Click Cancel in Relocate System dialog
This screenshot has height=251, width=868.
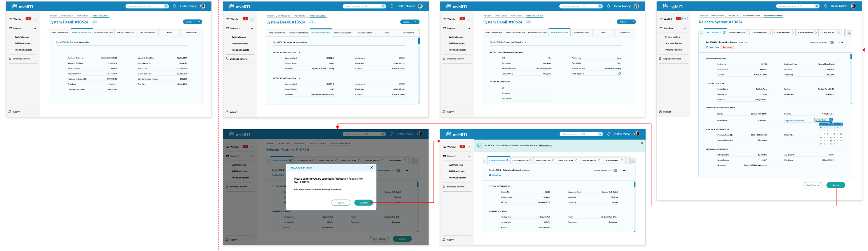[341, 203]
